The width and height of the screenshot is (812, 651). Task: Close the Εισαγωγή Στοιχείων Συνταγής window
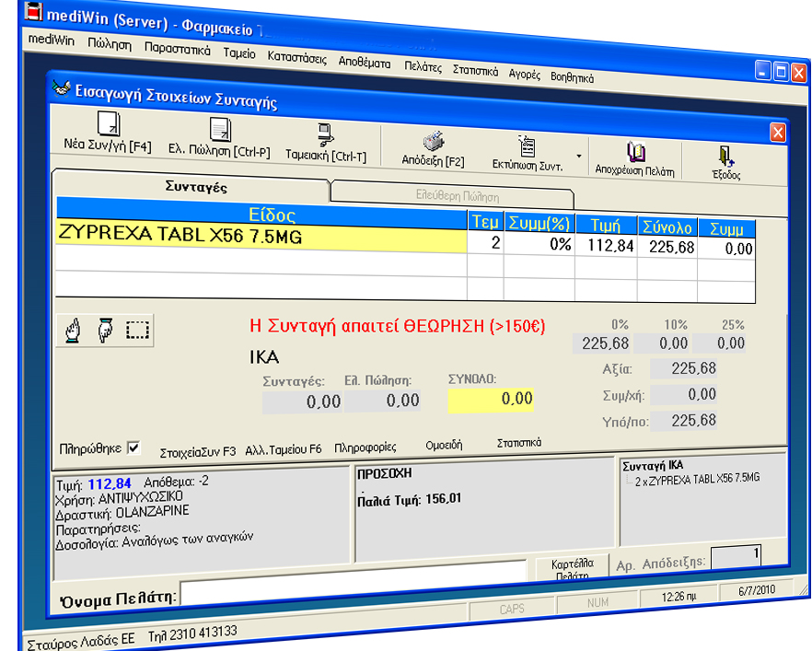tap(778, 134)
